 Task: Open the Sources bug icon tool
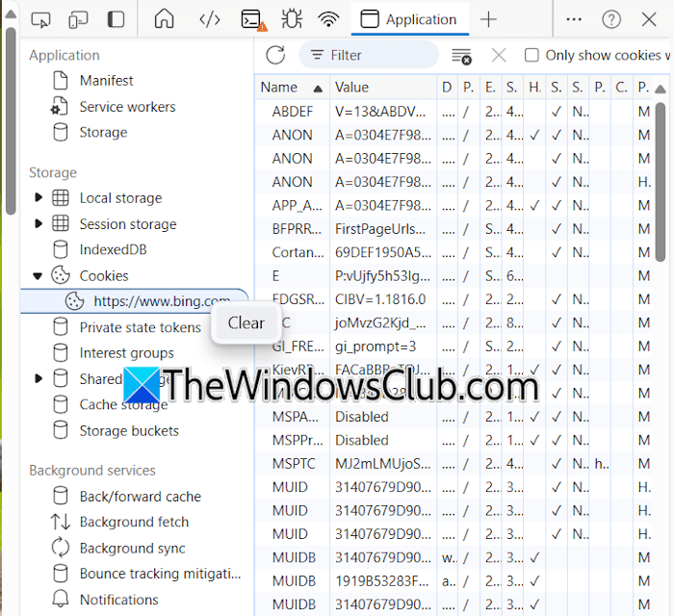(x=292, y=19)
